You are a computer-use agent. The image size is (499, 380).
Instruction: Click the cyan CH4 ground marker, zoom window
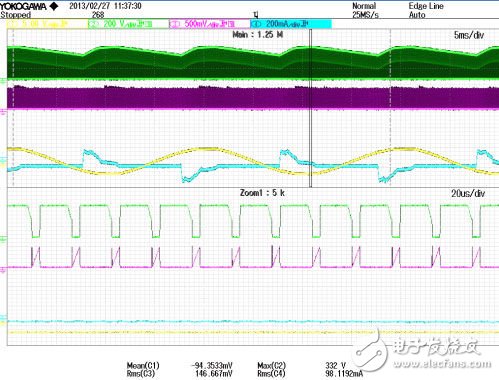(3, 318)
